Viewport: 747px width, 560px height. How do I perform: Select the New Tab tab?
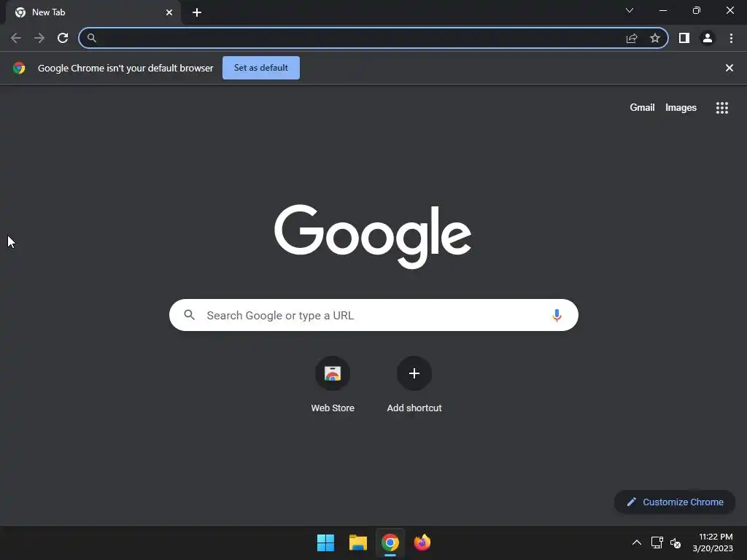[x=93, y=12]
